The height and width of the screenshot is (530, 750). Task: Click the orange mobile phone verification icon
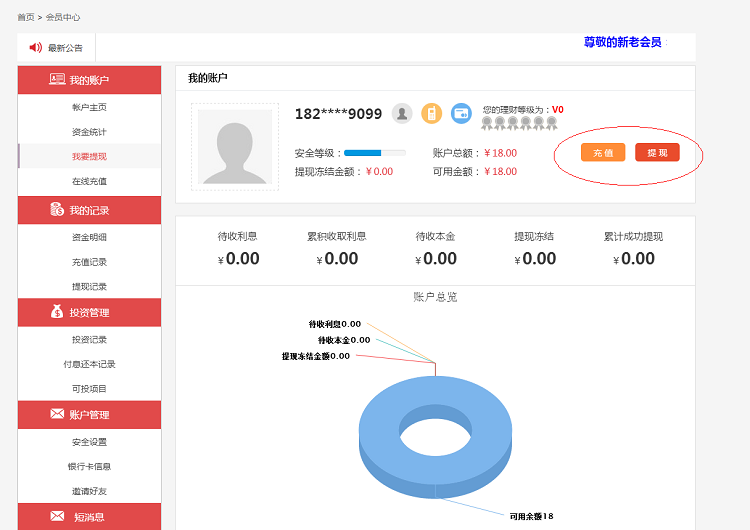tap(431, 114)
